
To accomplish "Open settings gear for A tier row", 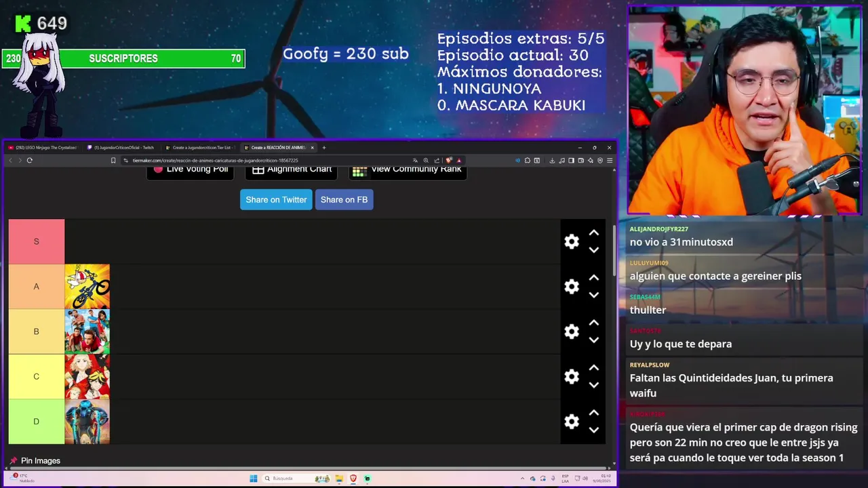I will pos(572,287).
